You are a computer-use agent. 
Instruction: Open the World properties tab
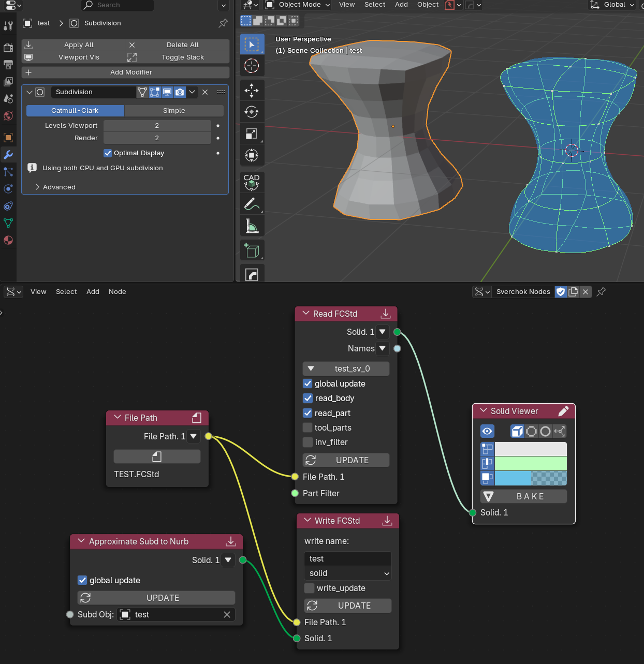tap(8, 115)
